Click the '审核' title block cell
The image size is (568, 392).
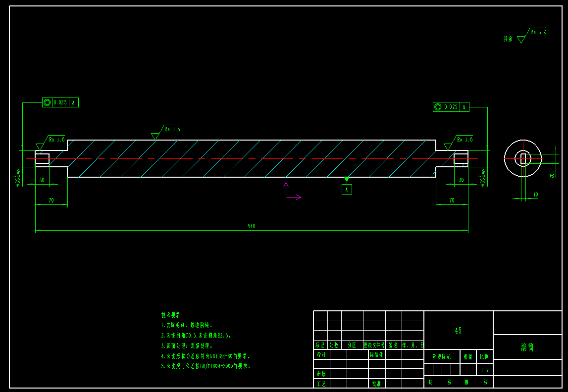322,374
